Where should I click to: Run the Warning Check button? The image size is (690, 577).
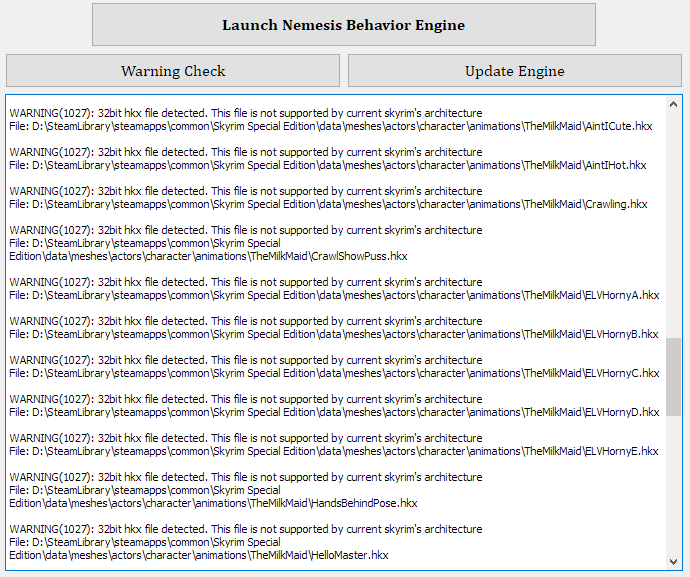tap(173, 71)
